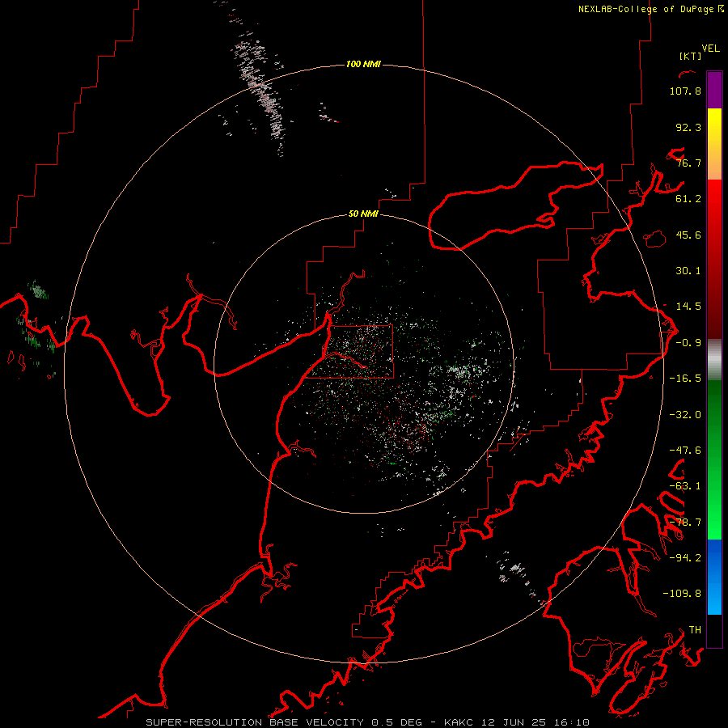Select the 107.8 value on velocity scale

pos(685,91)
